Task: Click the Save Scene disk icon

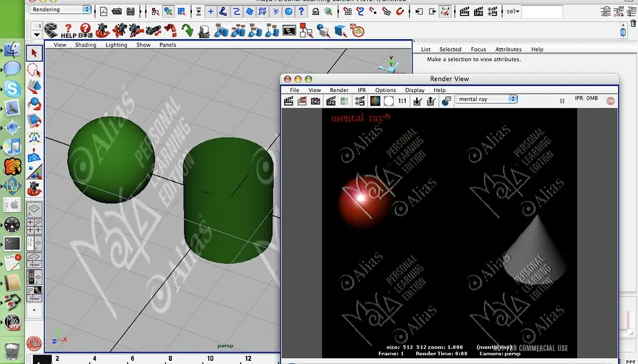Action: (x=130, y=11)
